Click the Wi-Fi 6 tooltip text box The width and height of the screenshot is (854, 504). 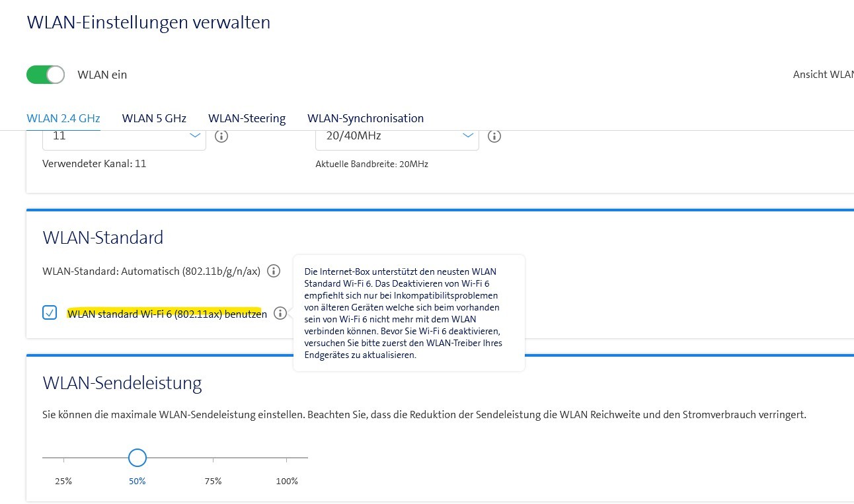click(408, 313)
